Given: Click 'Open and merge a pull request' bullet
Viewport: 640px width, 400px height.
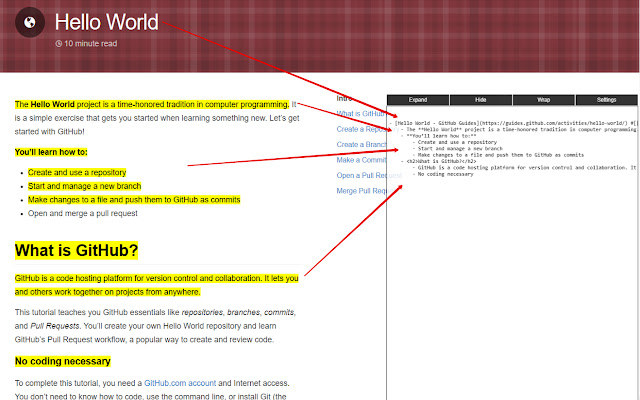Looking at the screenshot, I should click(84, 213).
